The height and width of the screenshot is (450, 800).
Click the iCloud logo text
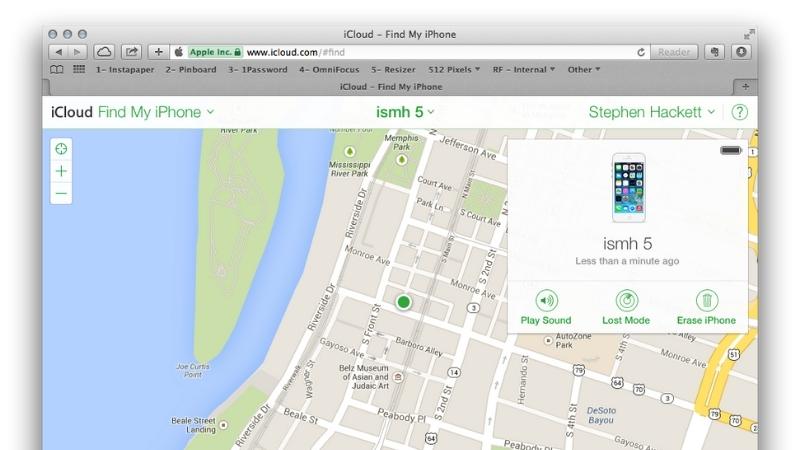(x=71, y=112)
